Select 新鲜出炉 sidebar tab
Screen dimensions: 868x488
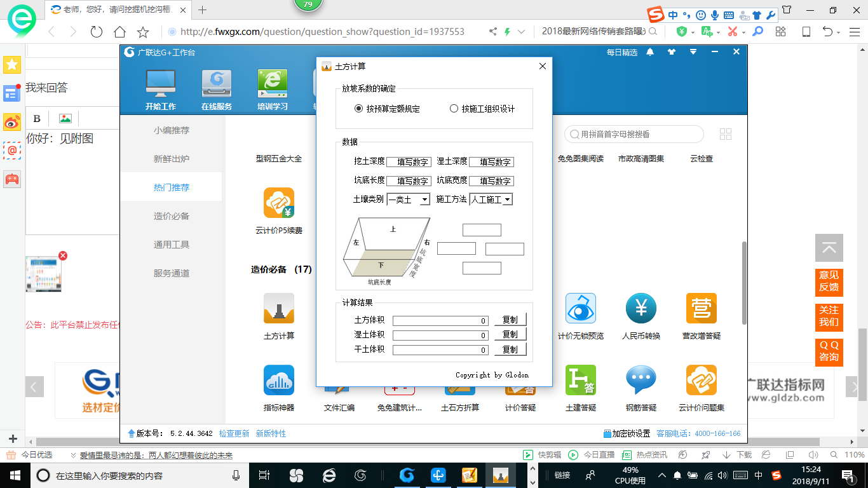172,159
